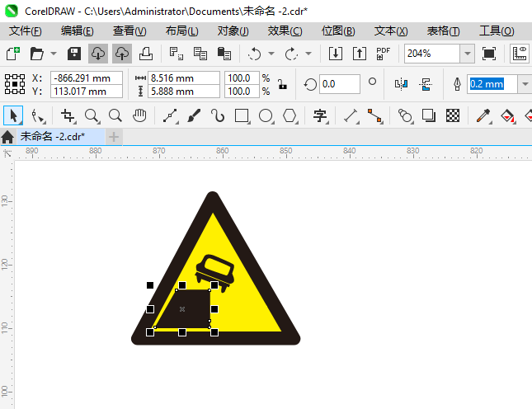Print the document
The image size is (532, 409).
[x=146, y=54]
